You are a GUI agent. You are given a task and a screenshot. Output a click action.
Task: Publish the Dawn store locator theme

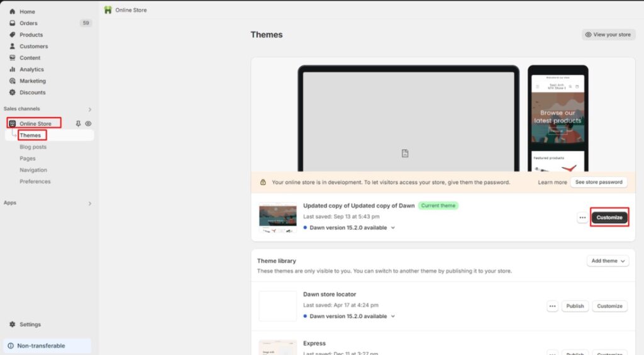coord(575,306)
